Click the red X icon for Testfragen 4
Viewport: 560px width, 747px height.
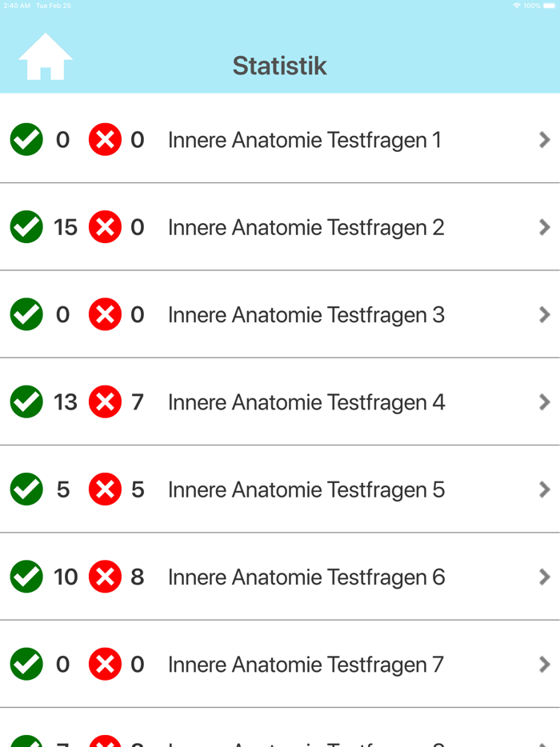click(x=106, y=401)
